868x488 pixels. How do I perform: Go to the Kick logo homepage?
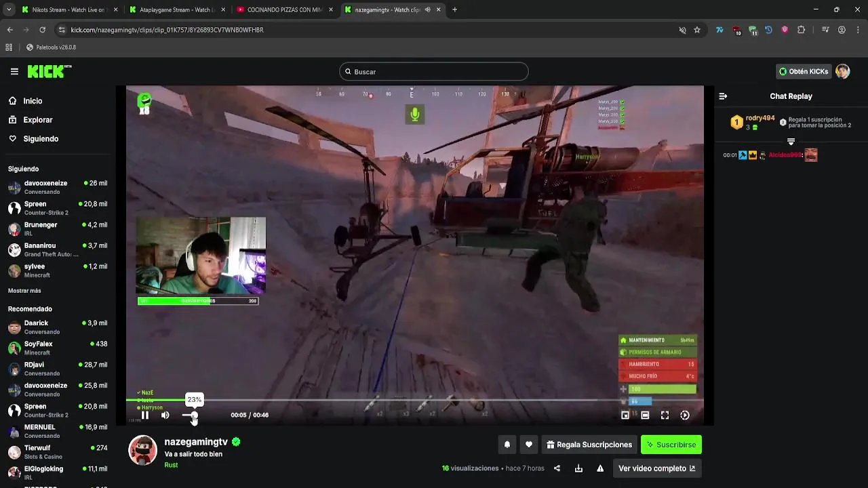pos(50,71)
